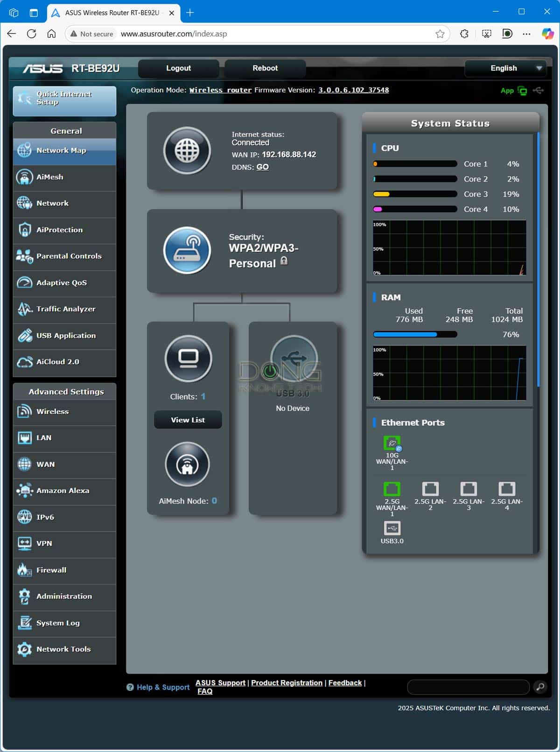Viewport: 560px width, 752px height.
Task: Click the Logout button
Action: tap(178, 68)
